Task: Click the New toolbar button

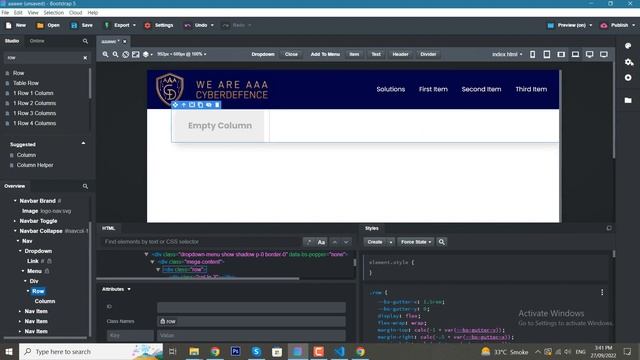Action: (x=16, y=25)
